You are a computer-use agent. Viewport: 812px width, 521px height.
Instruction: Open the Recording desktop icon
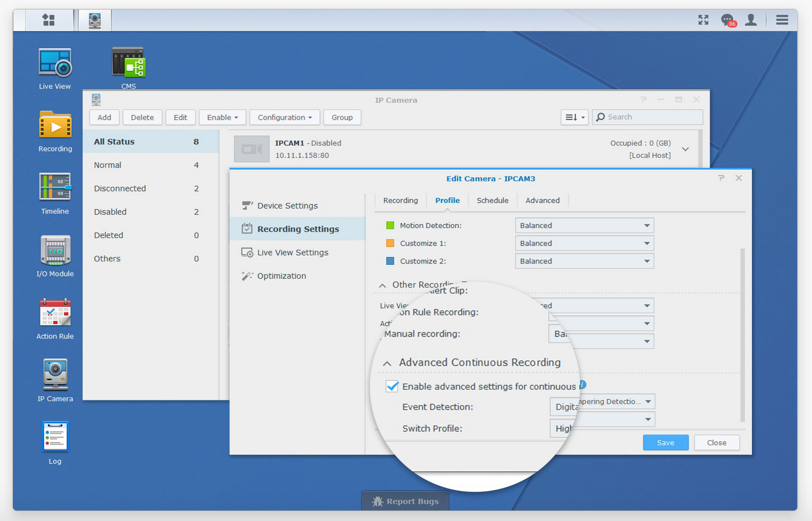[x=55, y=125]
